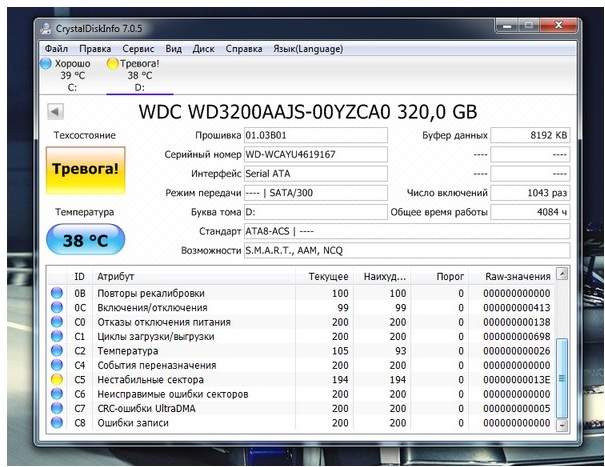Image resolution: width=605 pixels, height=467 pixels.
Task: Select the Нестабильные сектора attribute text
Action: pos(150,380)
